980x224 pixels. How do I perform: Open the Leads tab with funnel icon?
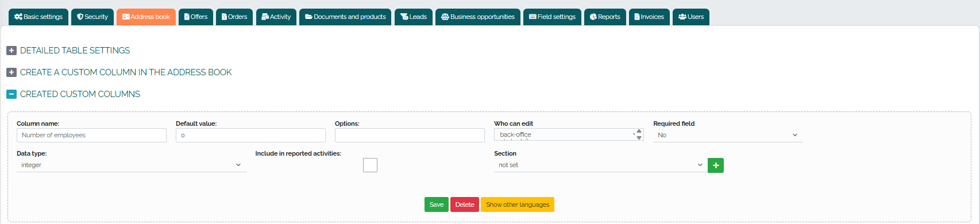[414, 17]
